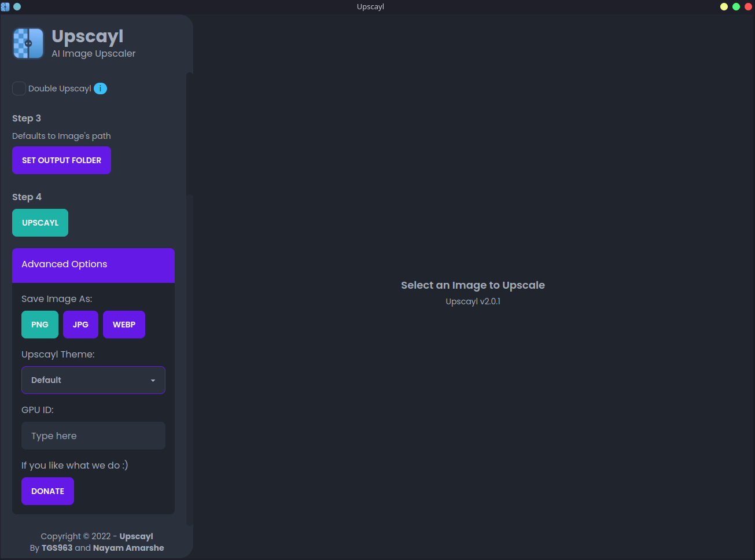Open the TGS963 author link
The image size is (755, 560).
tap(57, 548)
